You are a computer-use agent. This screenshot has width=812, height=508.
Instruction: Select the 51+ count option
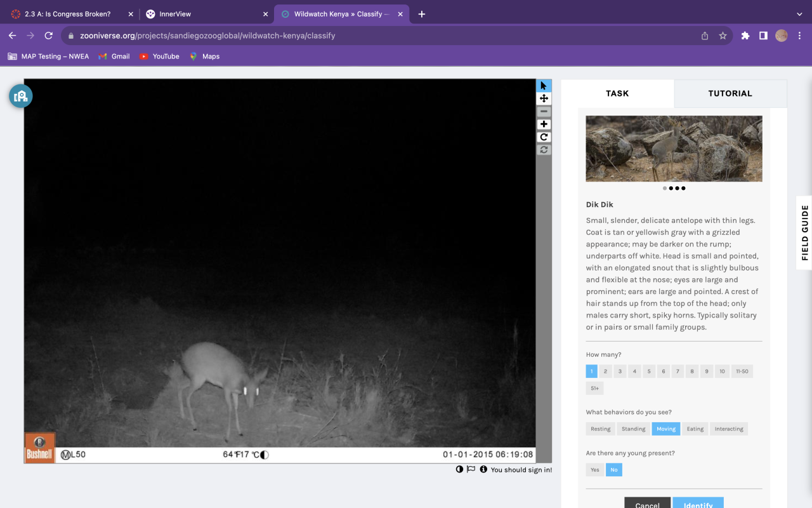point(594,388)
